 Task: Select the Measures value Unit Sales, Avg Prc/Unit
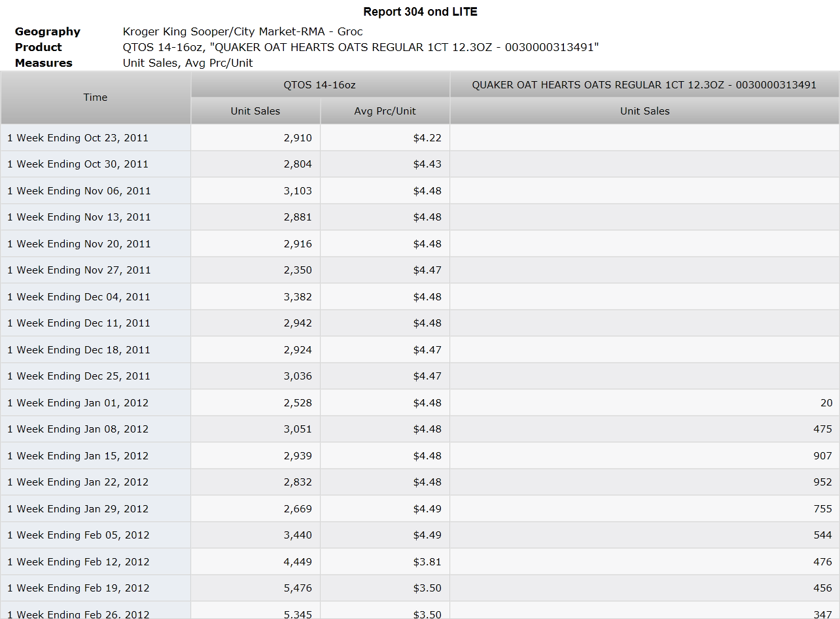point(188,63)
